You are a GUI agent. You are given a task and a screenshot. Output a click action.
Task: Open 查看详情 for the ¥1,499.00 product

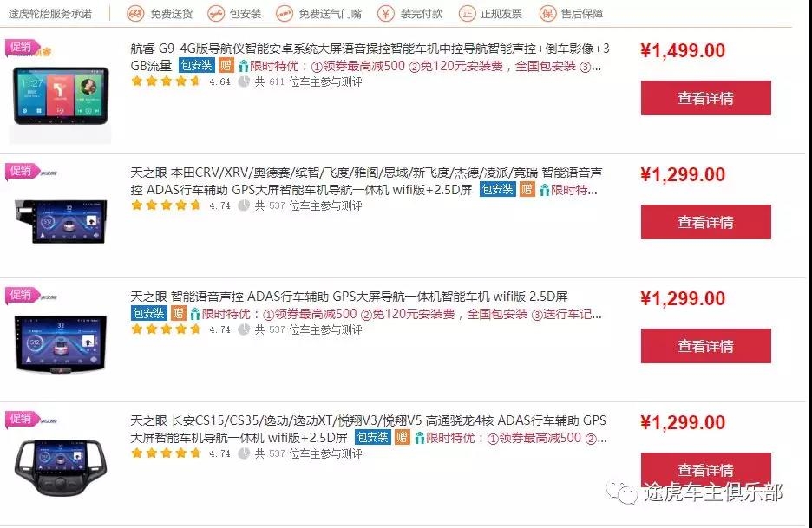click(x=705, y=98)
